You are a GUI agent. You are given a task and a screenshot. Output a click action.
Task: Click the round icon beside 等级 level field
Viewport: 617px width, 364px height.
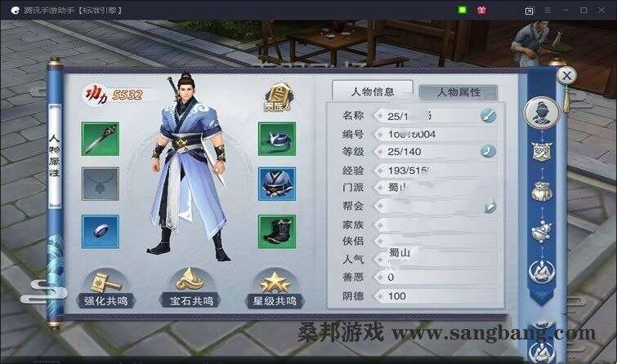488,151
